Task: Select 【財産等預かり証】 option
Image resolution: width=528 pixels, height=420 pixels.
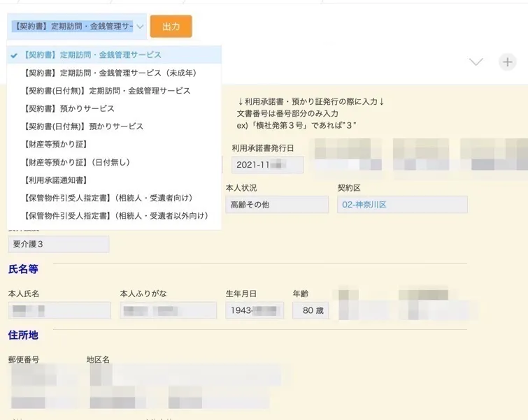Action: 56,145
